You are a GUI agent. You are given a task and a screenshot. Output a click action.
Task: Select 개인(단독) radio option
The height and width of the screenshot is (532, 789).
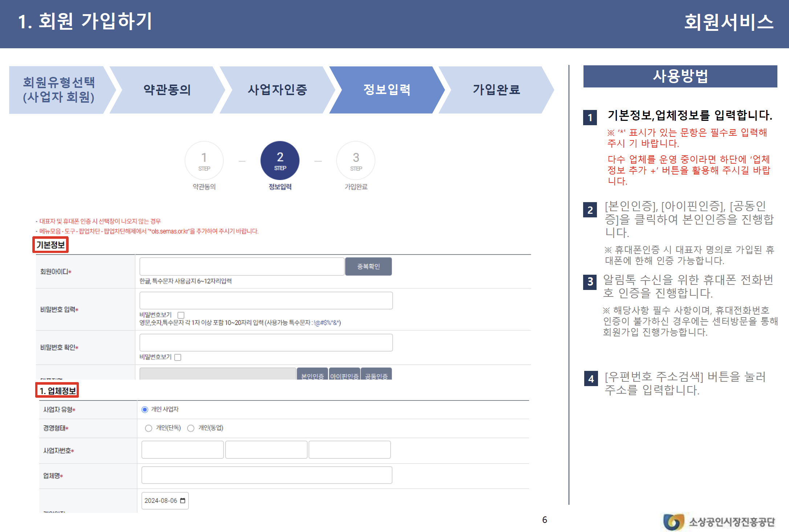149,428
